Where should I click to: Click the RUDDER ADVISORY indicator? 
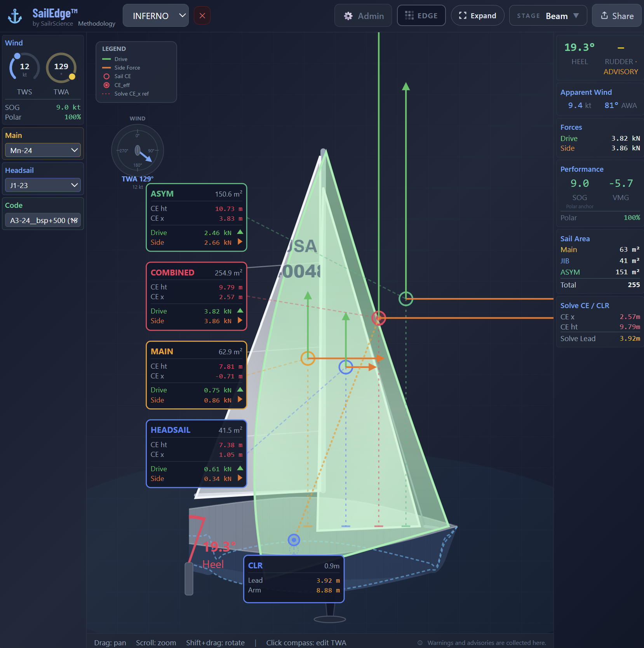click(x=621, y=66)
